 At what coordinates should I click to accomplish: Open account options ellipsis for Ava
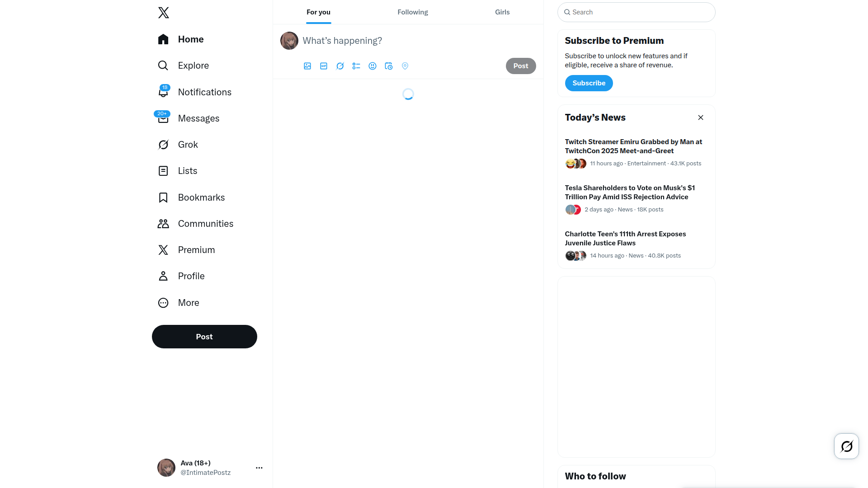(259, 468)
